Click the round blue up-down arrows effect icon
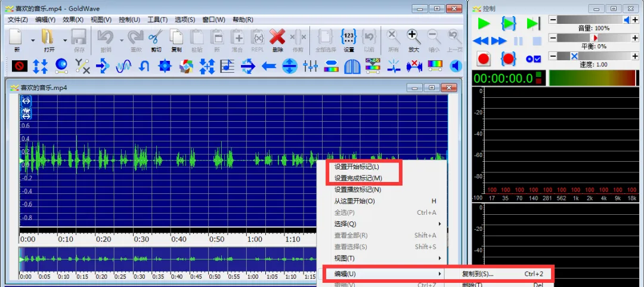Image resolution: width=644 pixels, height=287 pixels. pos(290,66)
